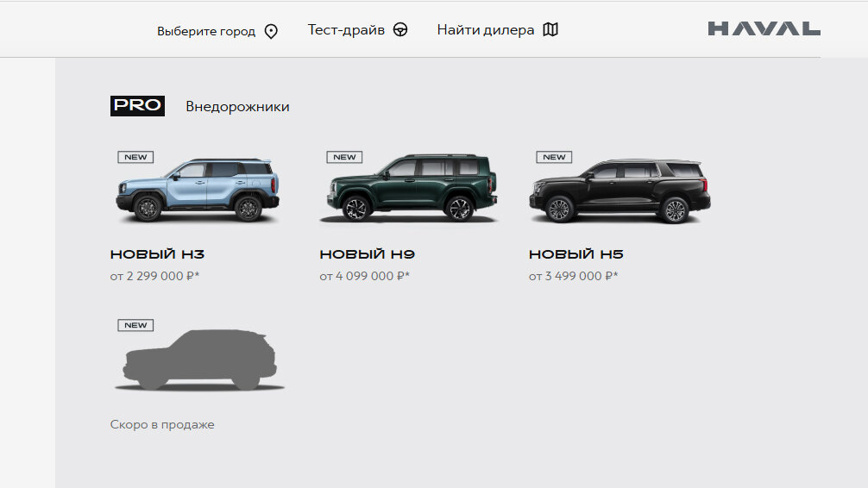This screenshot has height=488, width=868.
Task: Open the НОВЫЙ H3 model title
Action: click(x=157, y=254)
